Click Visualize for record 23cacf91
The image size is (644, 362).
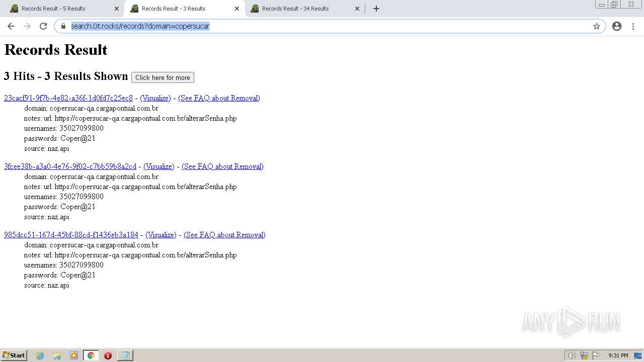pos(155,98)
